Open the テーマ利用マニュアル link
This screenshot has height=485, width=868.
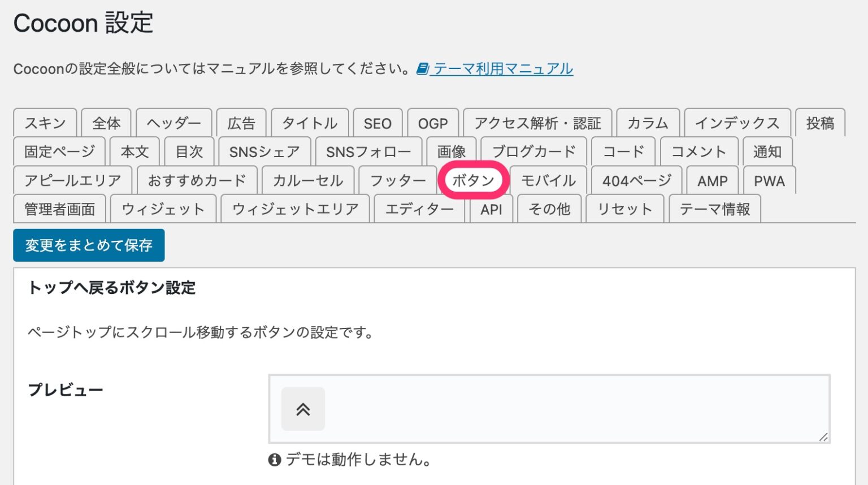tap(502, 68)
